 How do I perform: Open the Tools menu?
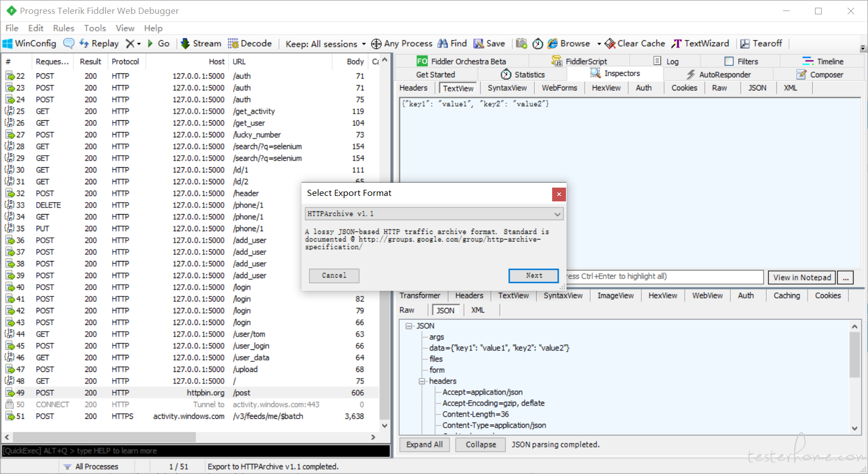pyautogui.click(x=95, y=28)
